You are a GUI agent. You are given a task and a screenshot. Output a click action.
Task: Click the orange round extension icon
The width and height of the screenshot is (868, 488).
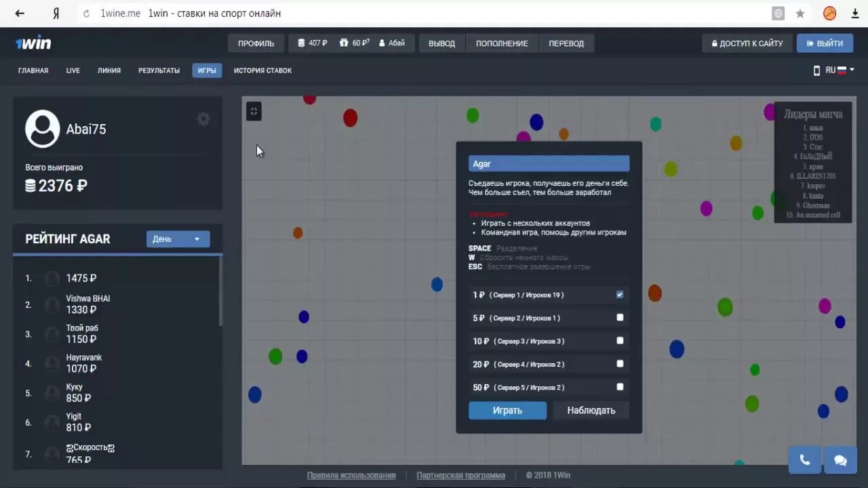[830, 14]
